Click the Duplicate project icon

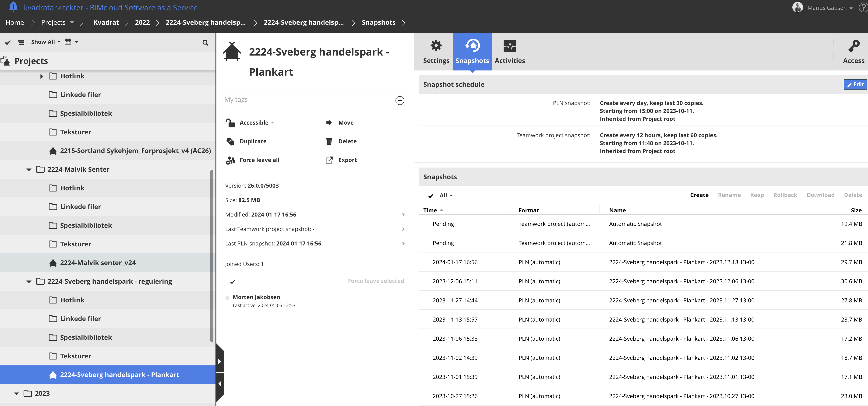pyautogui.click(x=230, y=141)
